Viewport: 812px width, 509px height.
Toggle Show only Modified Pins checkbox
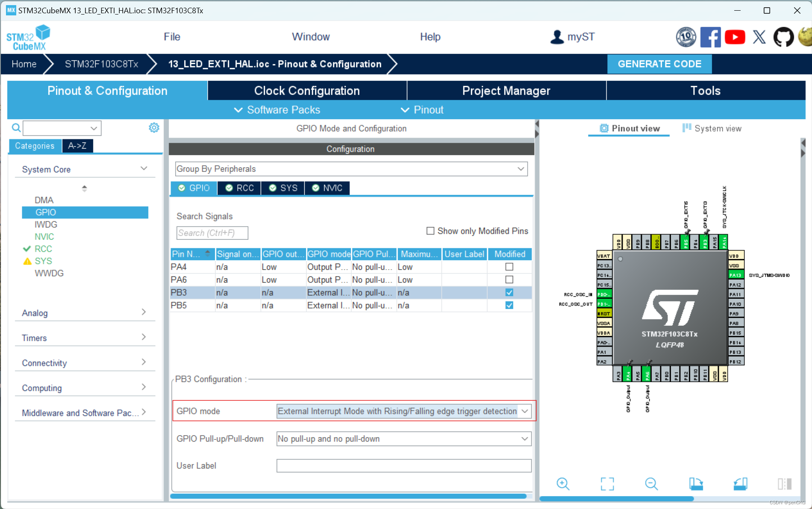coord(430,231)
